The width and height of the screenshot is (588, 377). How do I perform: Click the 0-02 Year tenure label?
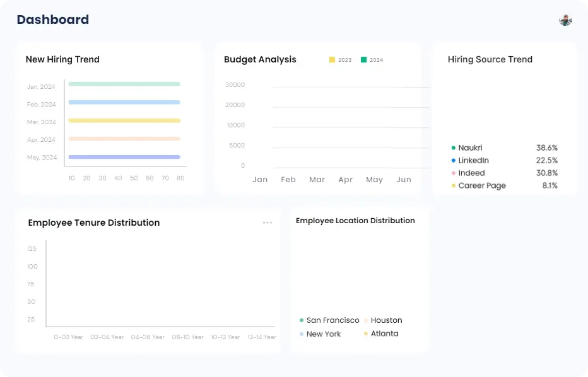68,337
